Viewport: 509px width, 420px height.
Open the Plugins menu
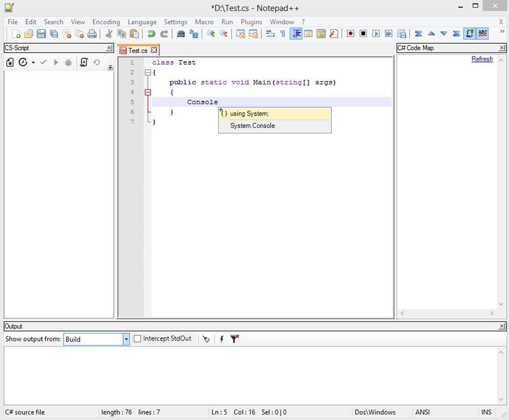coord(251,22)
